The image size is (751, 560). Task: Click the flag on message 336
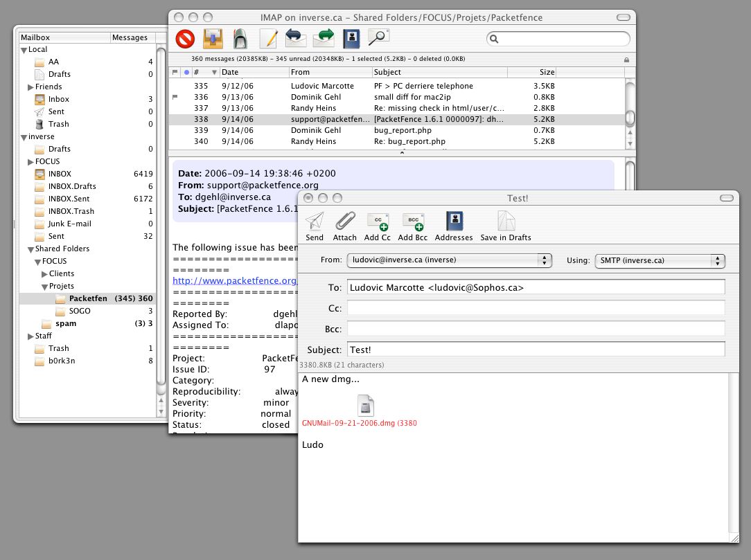(x=175, y=97)
